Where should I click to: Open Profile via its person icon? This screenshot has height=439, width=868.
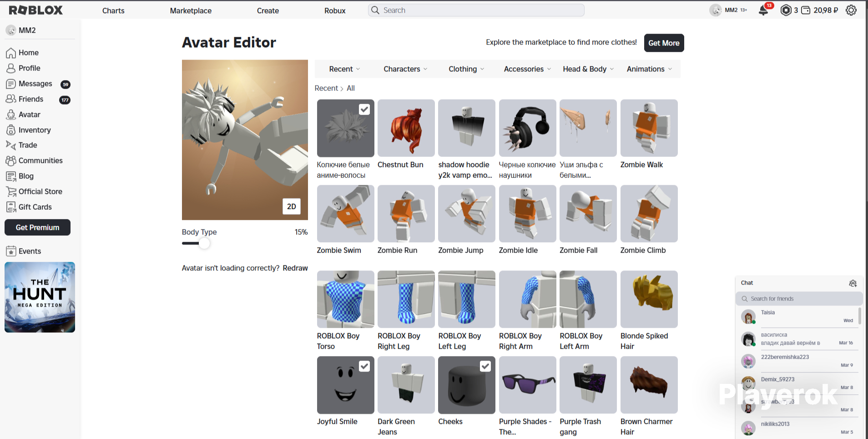click(x=11, y=68)
